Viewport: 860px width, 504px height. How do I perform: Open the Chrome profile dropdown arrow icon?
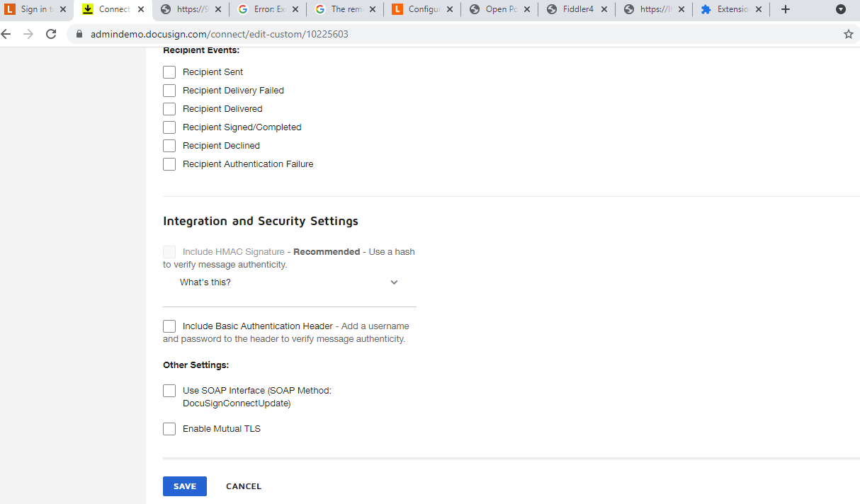coord(841,9)
